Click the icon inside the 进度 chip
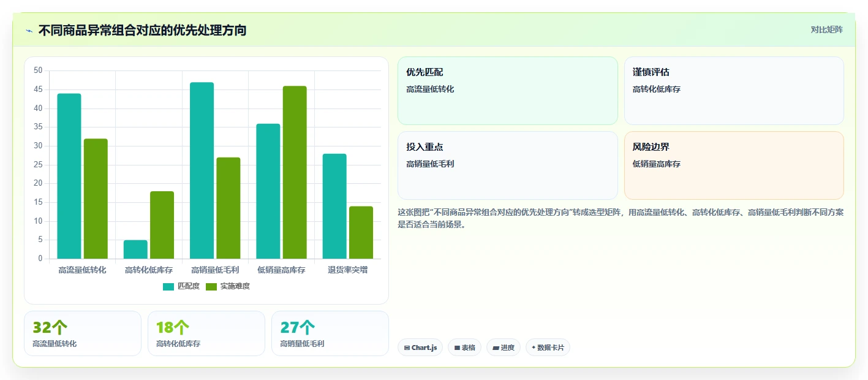This screenshot has width=868, height=380. (x=496, y=348)
